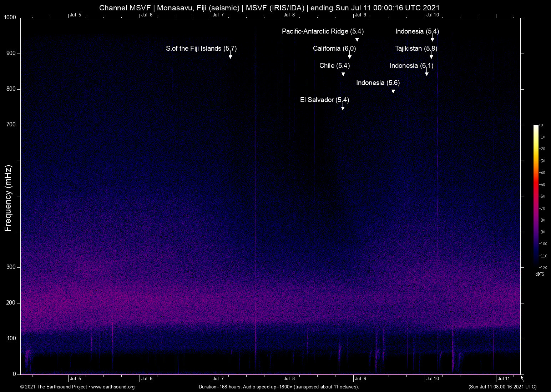Click the dBFS color scale bar

point(536,196)
